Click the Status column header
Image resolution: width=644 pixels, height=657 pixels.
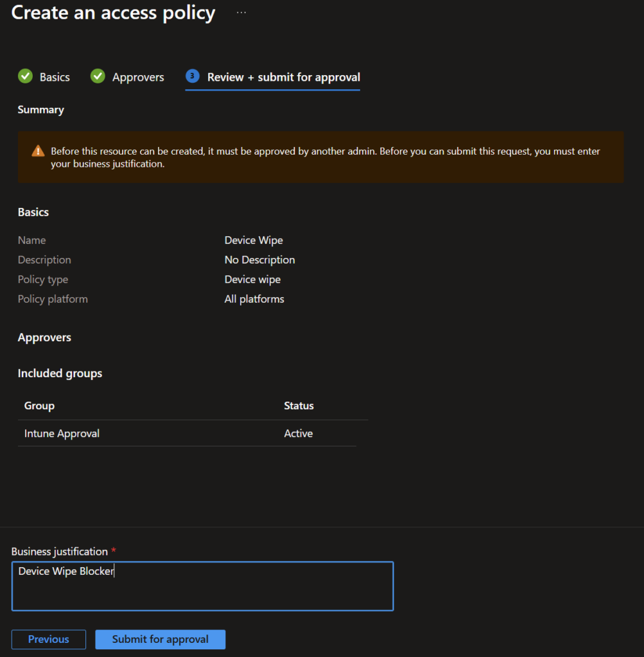(x=299, y=405)
